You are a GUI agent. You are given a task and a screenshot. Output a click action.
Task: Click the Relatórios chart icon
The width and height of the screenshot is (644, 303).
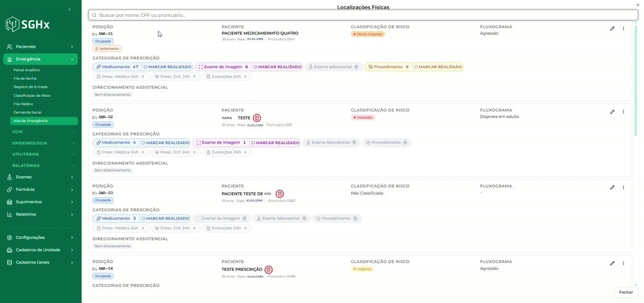[9, 214]
